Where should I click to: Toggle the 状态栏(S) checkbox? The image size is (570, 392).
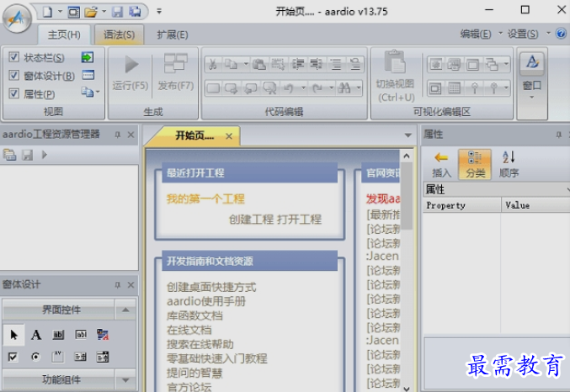[13, 57]
